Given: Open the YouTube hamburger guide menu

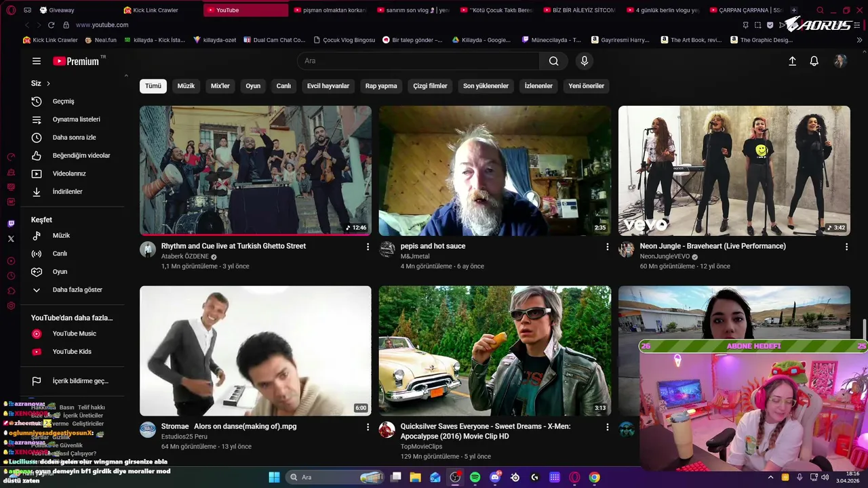Looking at the screenshot, I should (37, 61).
